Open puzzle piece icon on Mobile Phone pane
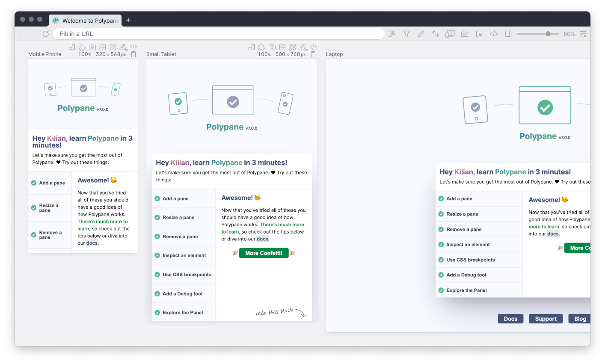 coord(82,47)
